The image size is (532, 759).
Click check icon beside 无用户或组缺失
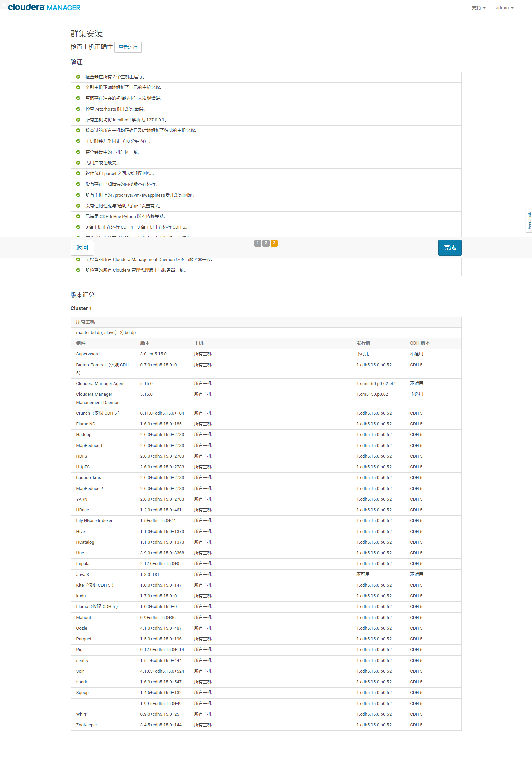78,163
